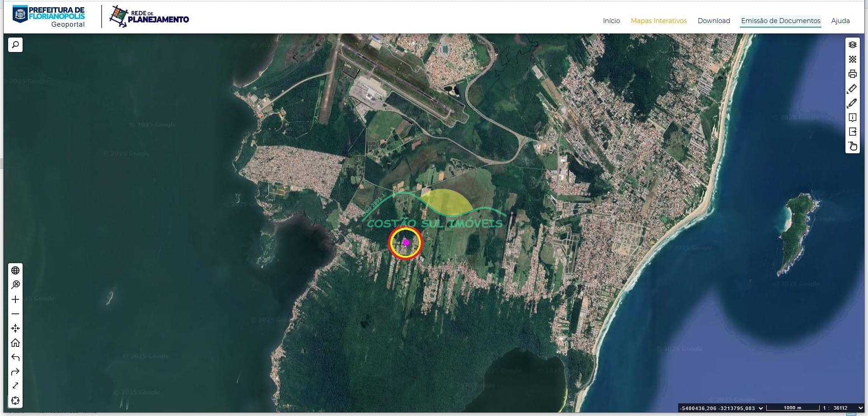Zoom in with the plus button

click(15, 299)
